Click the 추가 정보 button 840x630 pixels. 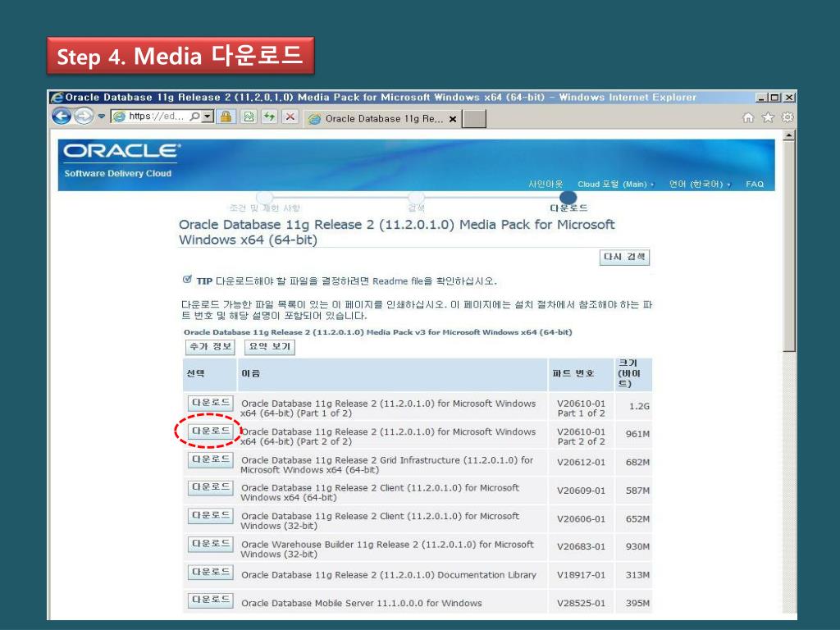pyautogui.click(x=210, y=347)
